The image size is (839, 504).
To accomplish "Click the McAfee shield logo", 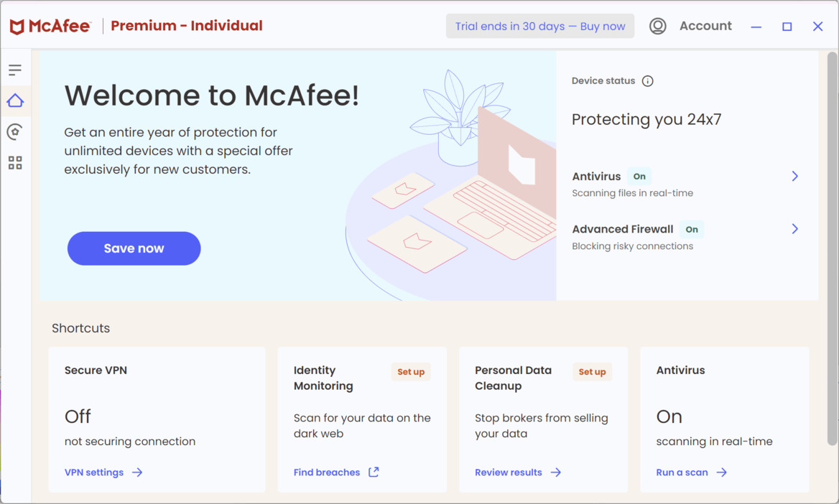I will coord(17,27).
